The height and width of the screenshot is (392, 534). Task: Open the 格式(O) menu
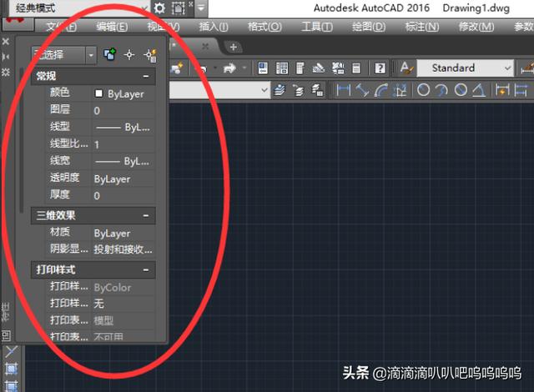click(x=264, y=27)
